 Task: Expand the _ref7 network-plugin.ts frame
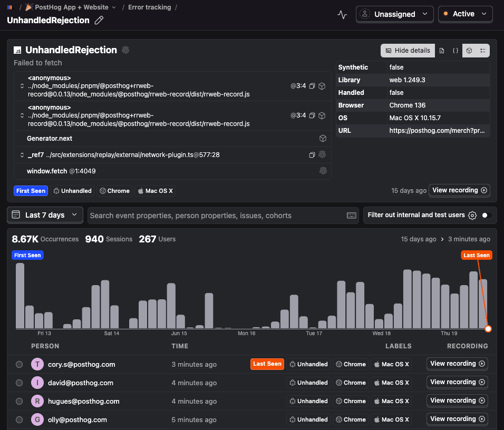tap(22, 155)
